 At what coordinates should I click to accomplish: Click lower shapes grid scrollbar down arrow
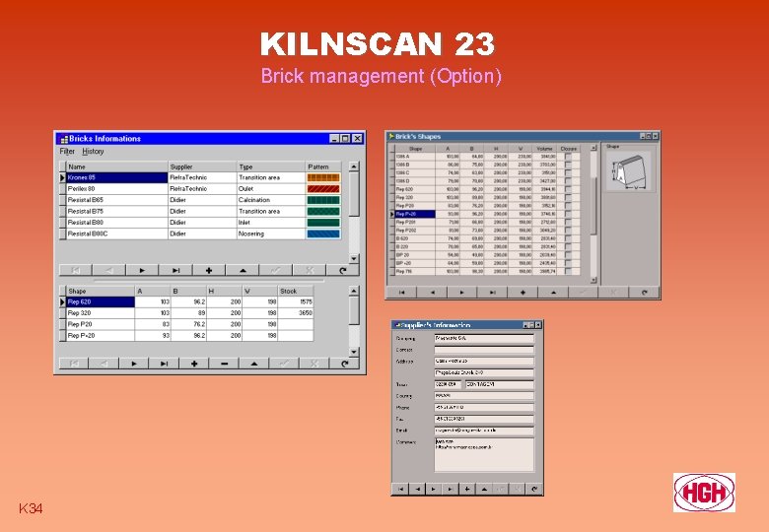click(x=354, y=352)
